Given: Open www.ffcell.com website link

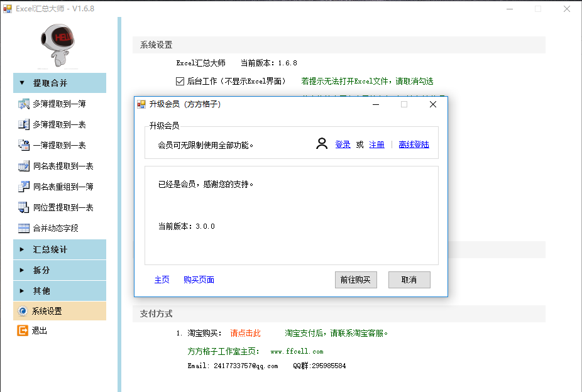Looking at the screenshot, I should pos(297,351).
